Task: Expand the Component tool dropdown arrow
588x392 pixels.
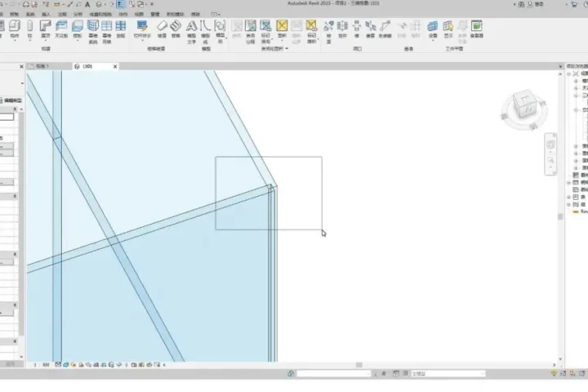Action: [x=15, y=40]
